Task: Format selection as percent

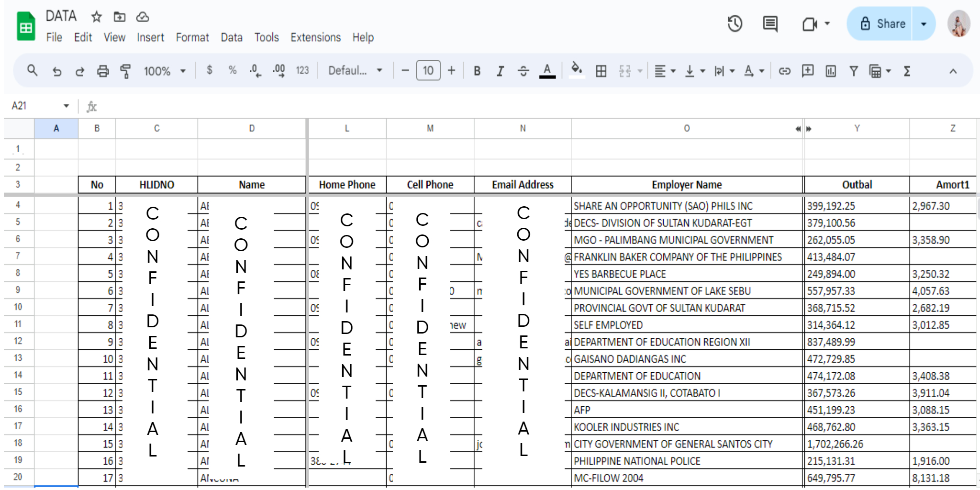Action: point(233,70)
